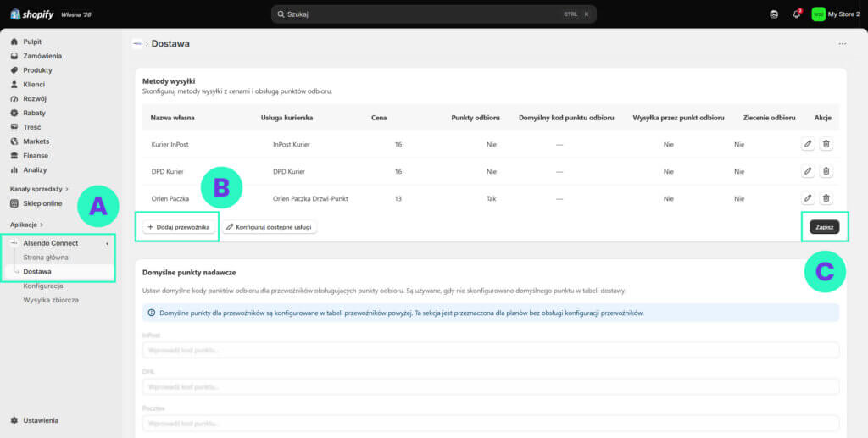Screen dimensions: 868x438
Task: Open Ustawienia at sidebar bottom
Action: [x=41, y=420]
